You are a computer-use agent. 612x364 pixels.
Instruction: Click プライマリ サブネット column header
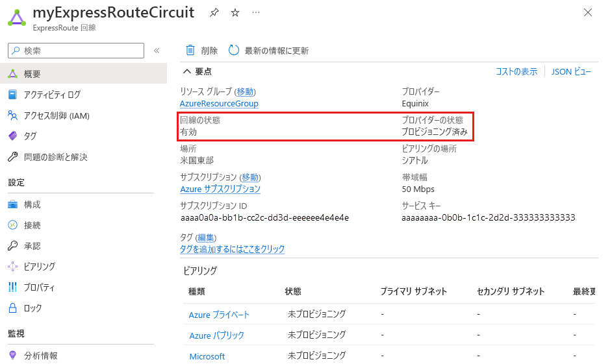click(x=414, y=291)
